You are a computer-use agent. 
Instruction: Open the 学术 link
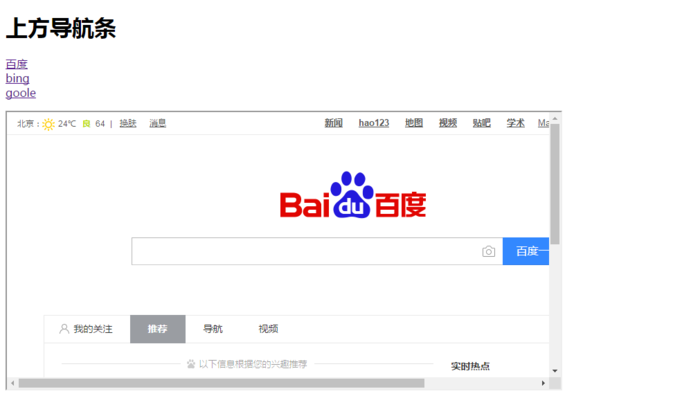(516, 123)
